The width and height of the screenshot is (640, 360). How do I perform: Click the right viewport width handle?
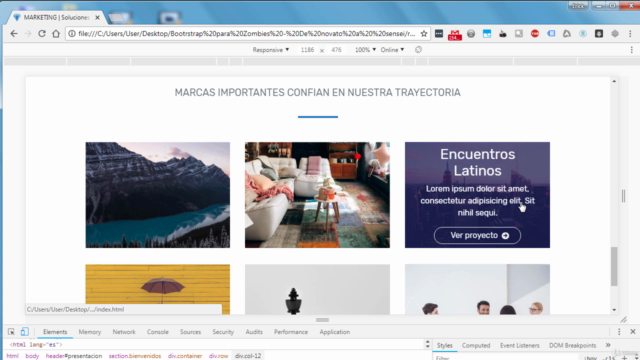[x=623, y=196]
